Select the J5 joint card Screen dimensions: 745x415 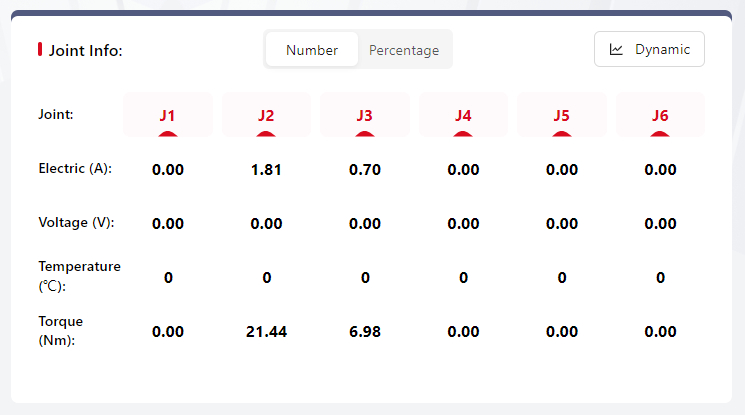click(x=562, y=115)
